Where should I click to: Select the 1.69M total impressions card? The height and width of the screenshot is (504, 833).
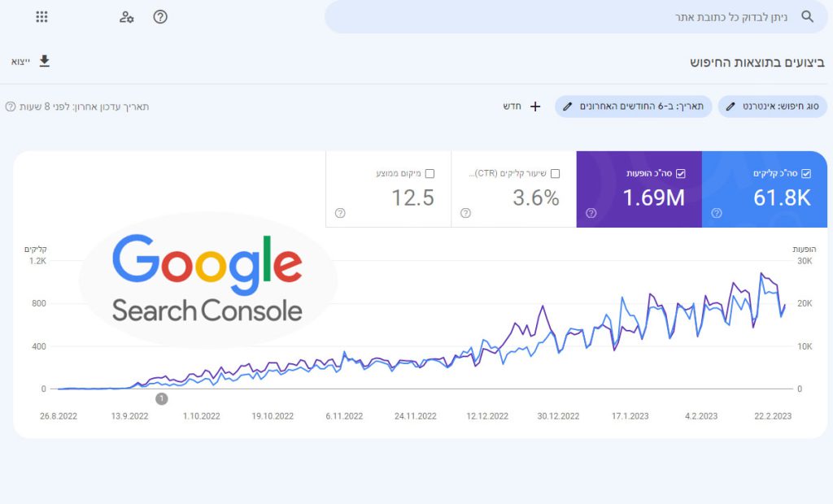coord(639,189)
